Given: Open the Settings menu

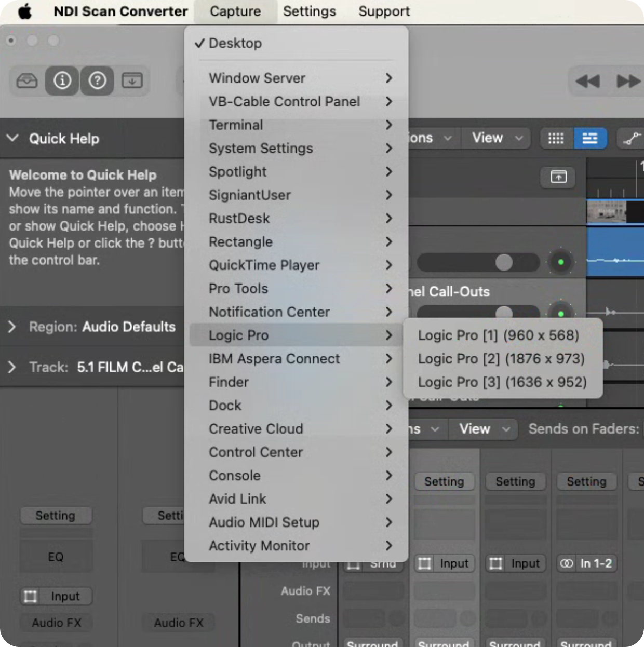Looking at the screenshot, I should 310,11.
